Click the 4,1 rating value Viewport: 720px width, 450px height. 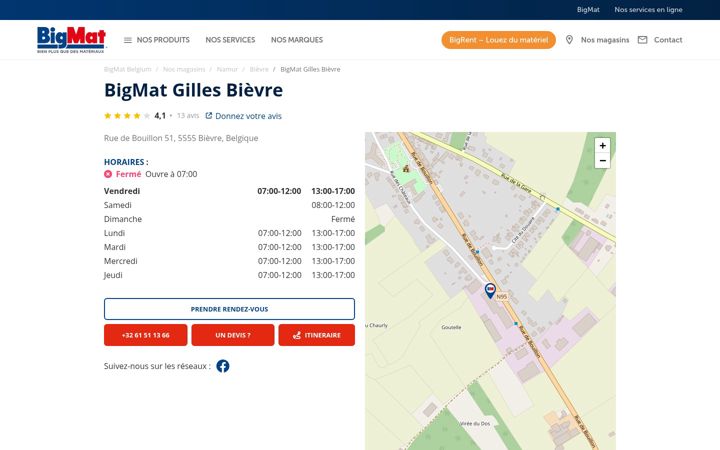click(160, 116)
